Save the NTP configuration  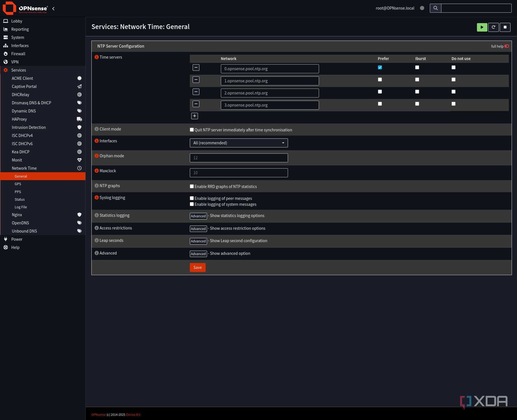click(x=198, y=268)
